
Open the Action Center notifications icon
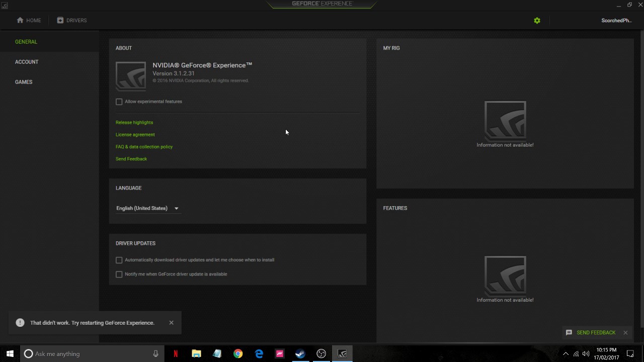coord(630,353)
